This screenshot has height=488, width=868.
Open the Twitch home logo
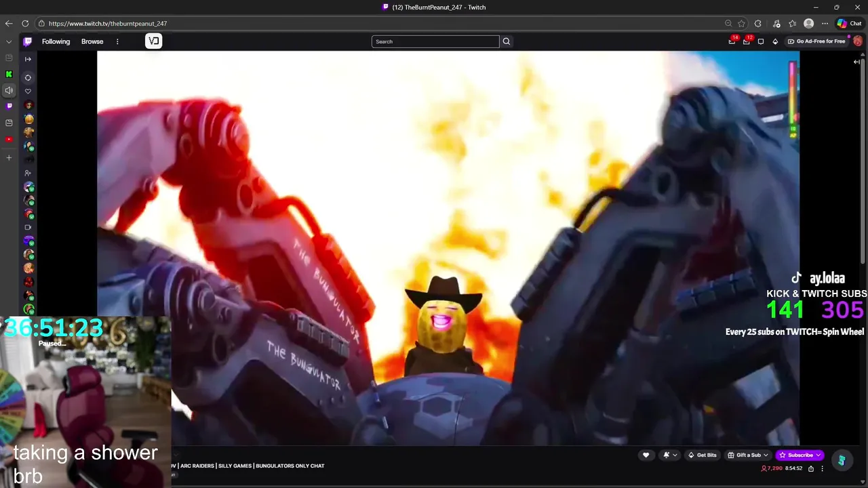click(28, 41)
